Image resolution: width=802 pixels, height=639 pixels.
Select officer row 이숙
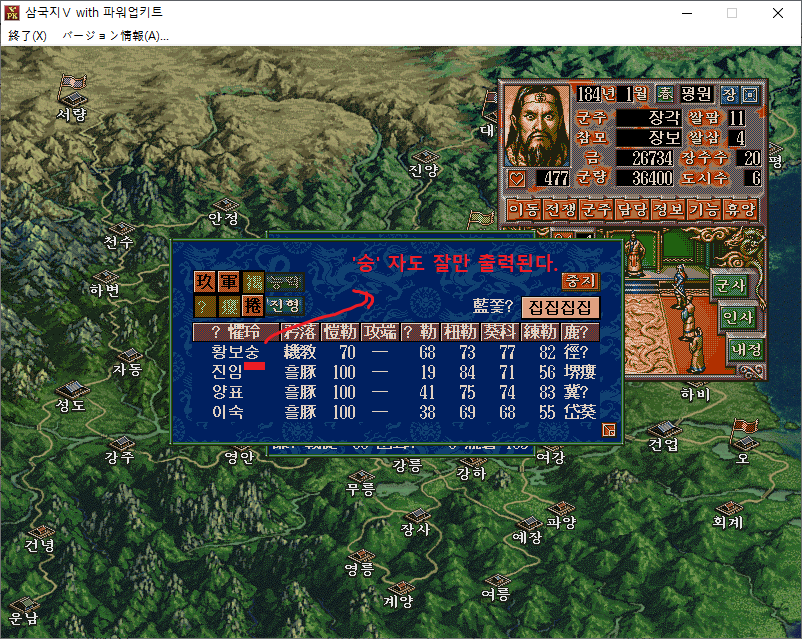pyautogui.click(x=396, y=412)
